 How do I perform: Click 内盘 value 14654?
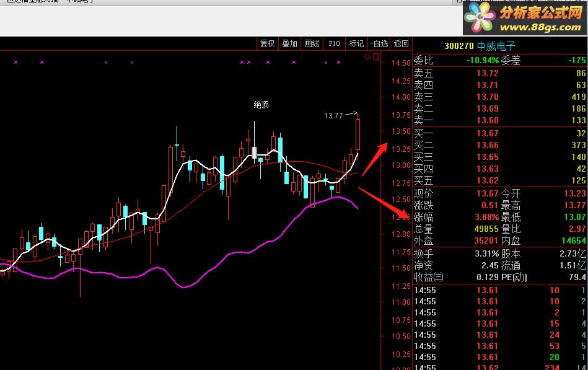click(x=574, y=241)
